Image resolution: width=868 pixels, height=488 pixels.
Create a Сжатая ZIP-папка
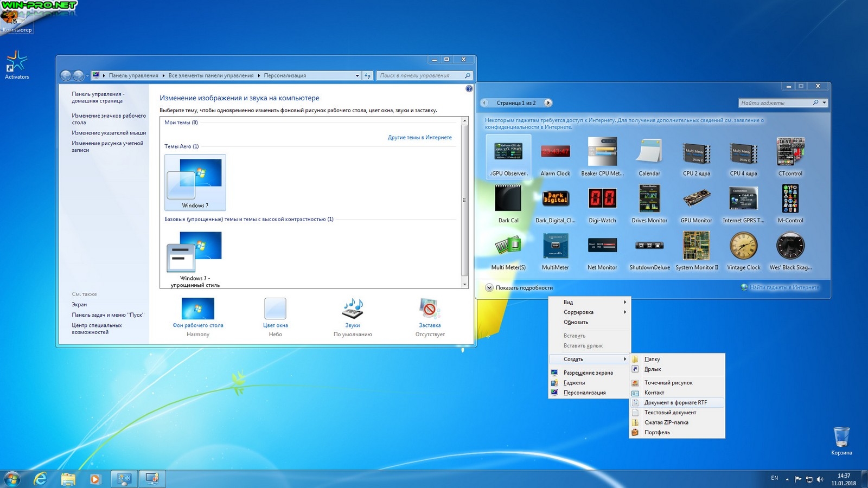(x=677, y=422)
